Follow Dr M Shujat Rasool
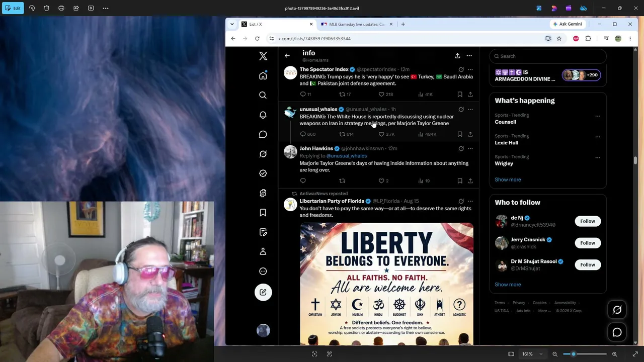 587,264
